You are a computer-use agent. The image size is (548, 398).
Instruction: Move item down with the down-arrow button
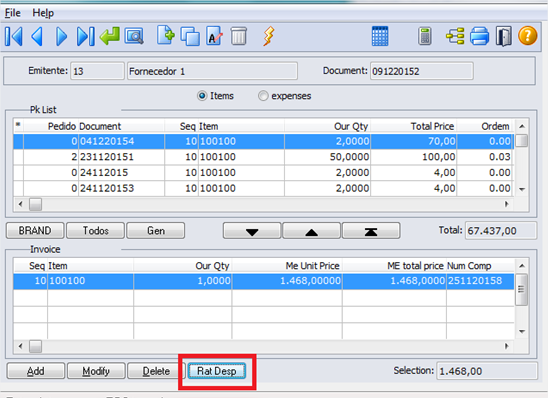[x=252, y=231]
